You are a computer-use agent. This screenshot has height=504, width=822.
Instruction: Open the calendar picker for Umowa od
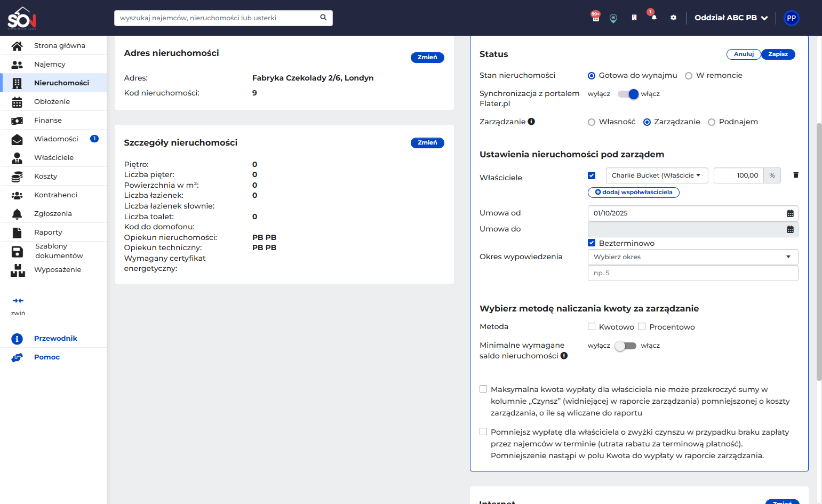pos(790,213)
